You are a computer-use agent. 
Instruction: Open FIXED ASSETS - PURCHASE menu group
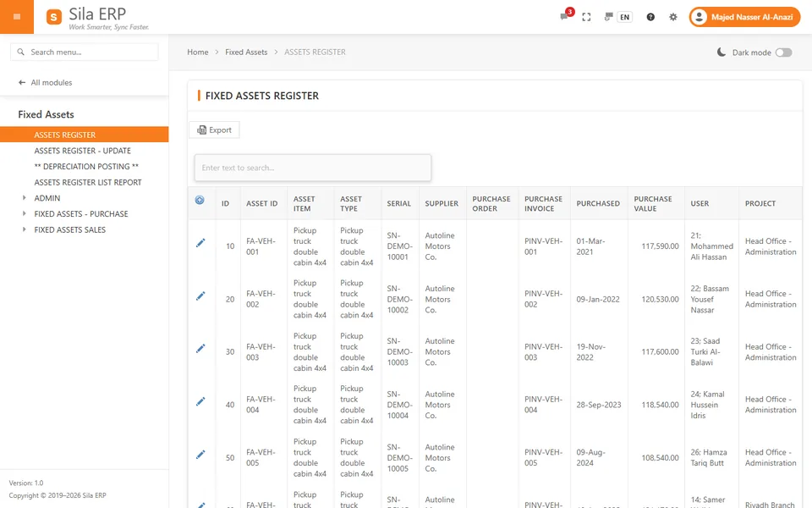(x=81, y=214)
